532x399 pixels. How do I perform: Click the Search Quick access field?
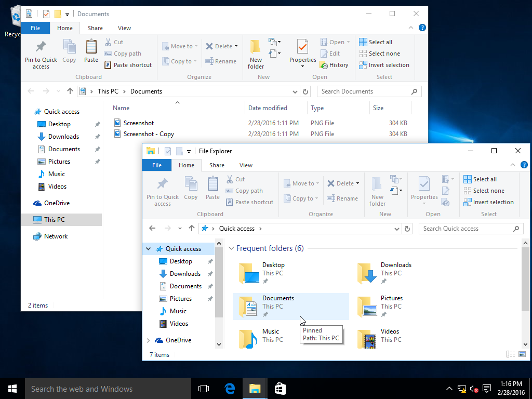471,229
